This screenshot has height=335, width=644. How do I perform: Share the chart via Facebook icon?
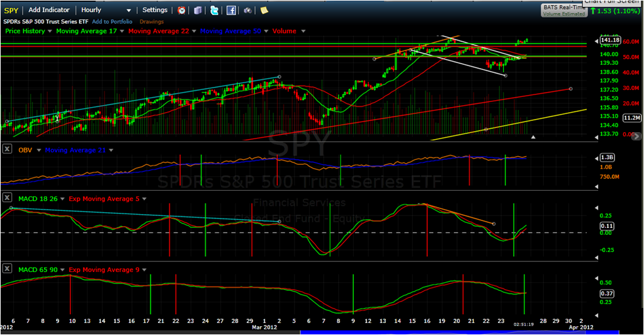[231, 10]
